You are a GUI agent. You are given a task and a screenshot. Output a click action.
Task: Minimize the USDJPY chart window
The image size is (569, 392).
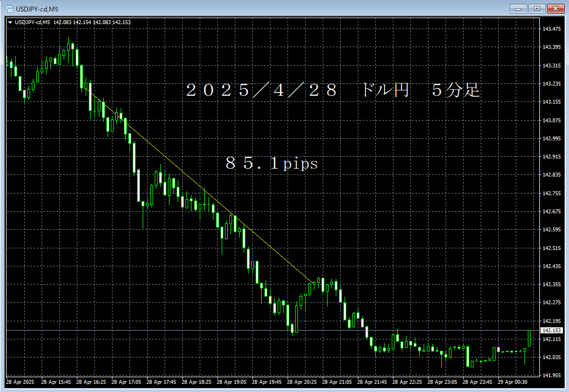tap(518, 9)
